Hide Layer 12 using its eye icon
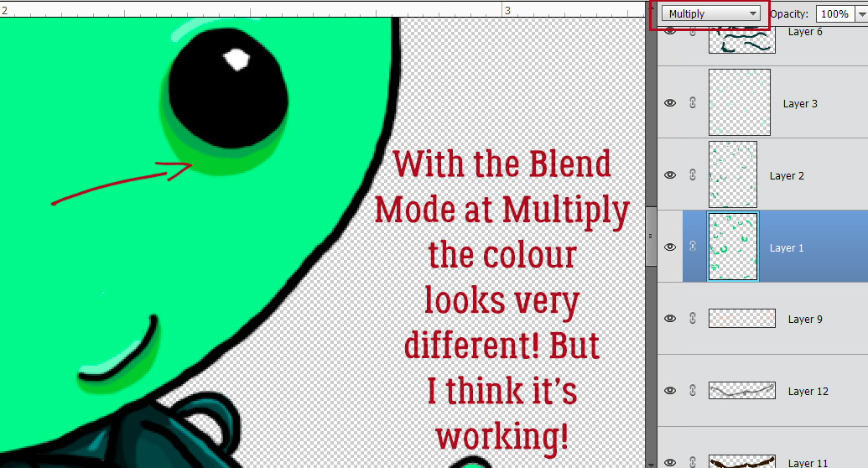The width and height of the screenshot is (868, 468). (x=670, y=391)
